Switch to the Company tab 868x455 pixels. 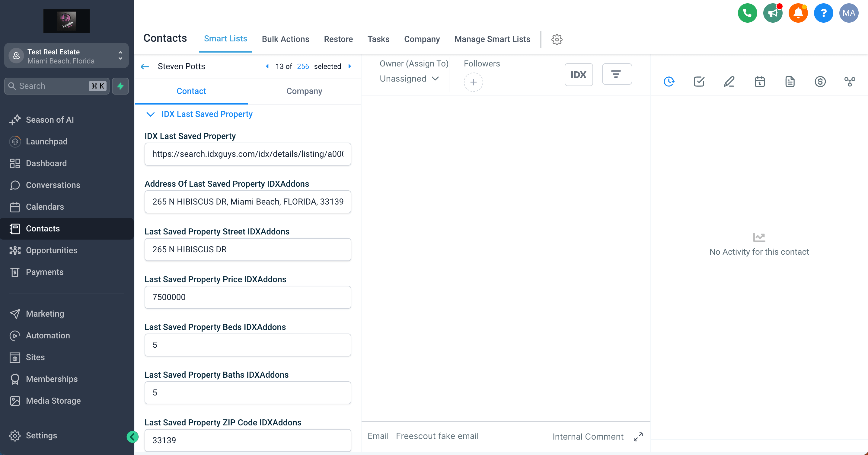[304, 91]
